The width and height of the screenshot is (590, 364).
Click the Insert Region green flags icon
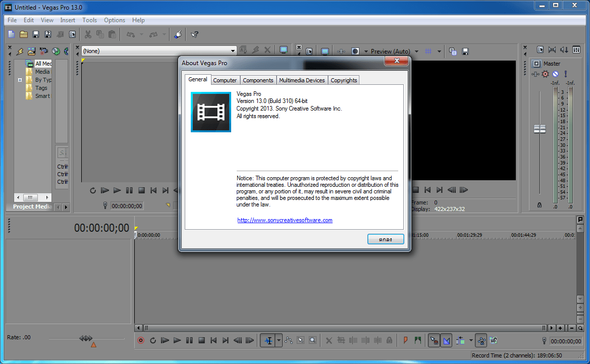418,340
